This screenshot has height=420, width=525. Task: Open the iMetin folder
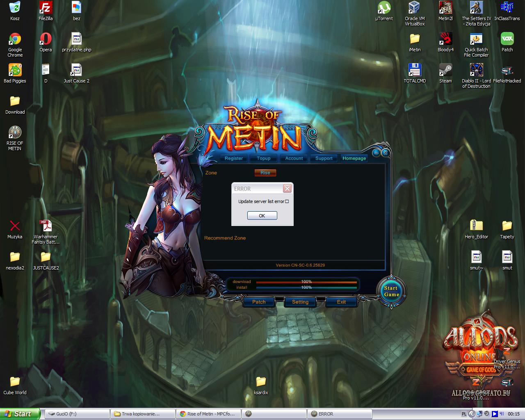click(415, 42)
